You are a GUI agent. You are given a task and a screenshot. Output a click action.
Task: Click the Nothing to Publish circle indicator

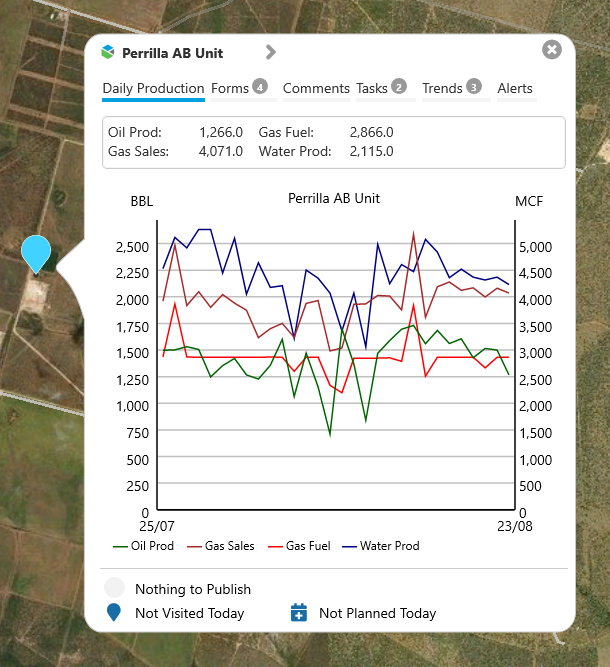tap(115, 588)
